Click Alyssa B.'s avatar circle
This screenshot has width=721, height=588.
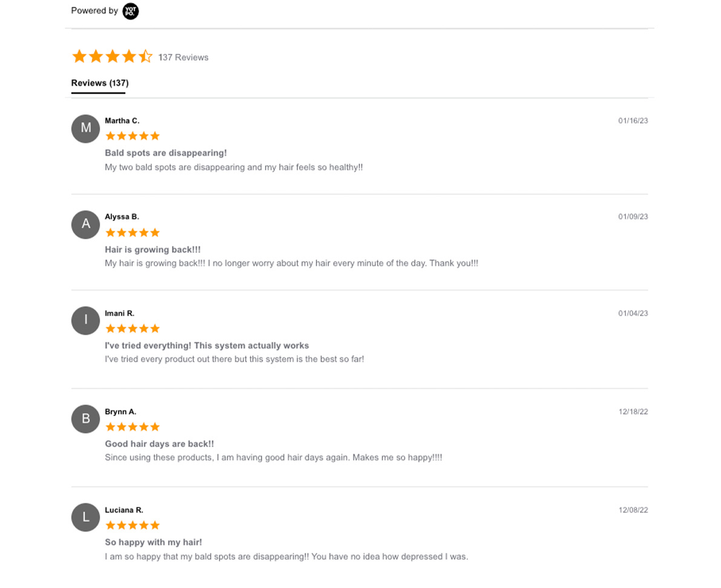[85, 225]
